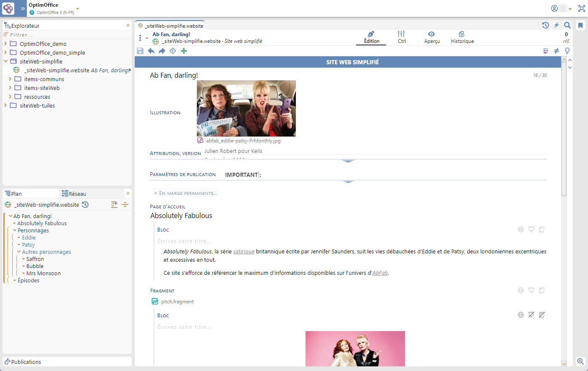This screenshot has width=588, height=371.
Task: Click the save disk icon in editor toolbar
Action: click(x=140, y=51)
